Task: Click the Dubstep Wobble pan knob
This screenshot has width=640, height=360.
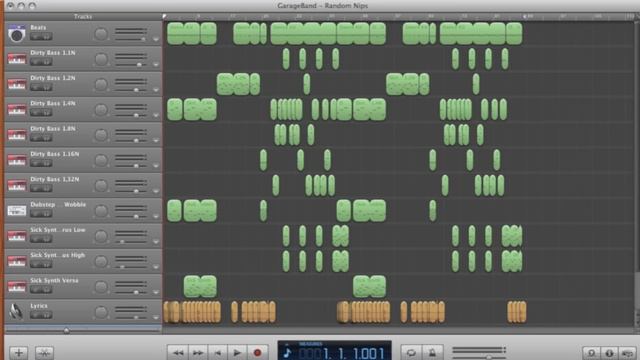Action: coord(101,211)
